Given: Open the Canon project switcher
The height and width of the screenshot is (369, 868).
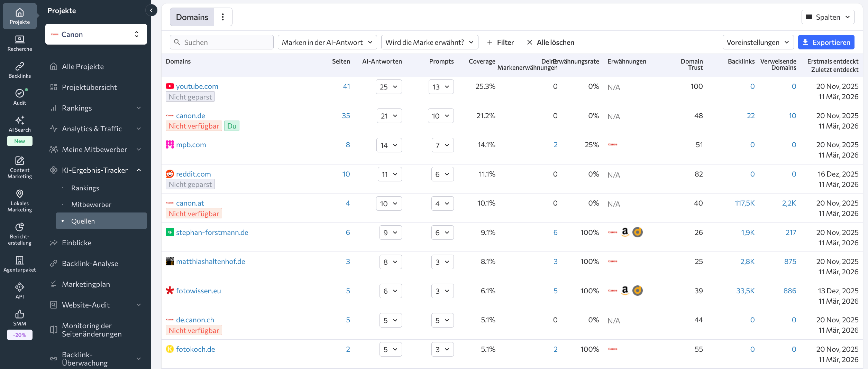Looking at the screenshot, I should click(x=96, y=34).
